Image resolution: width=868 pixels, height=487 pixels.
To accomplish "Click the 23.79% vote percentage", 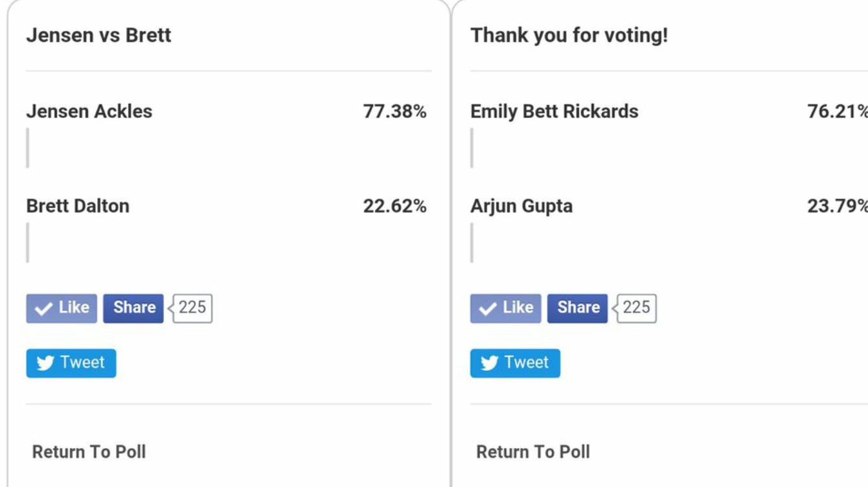I will point(838,206).
